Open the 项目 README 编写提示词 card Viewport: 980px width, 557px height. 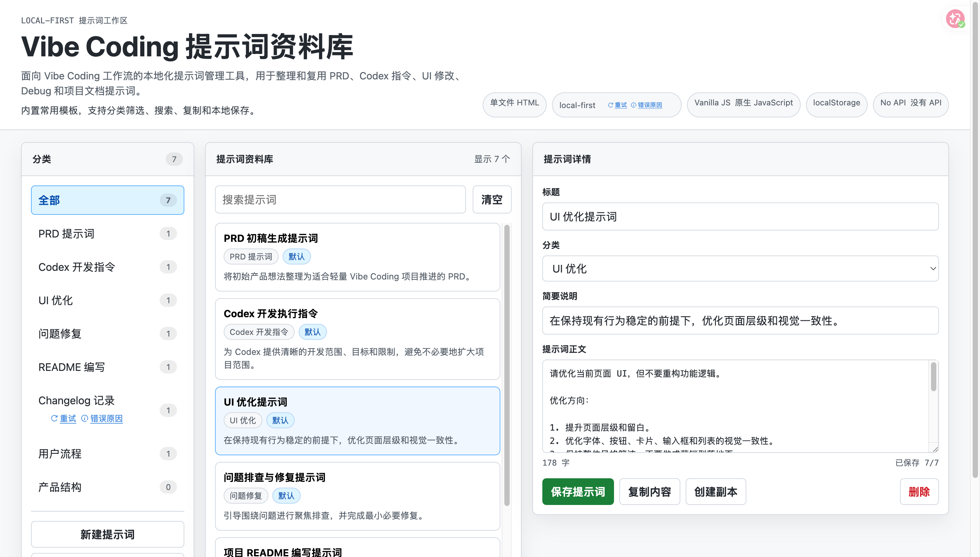(x=357, y=548)
